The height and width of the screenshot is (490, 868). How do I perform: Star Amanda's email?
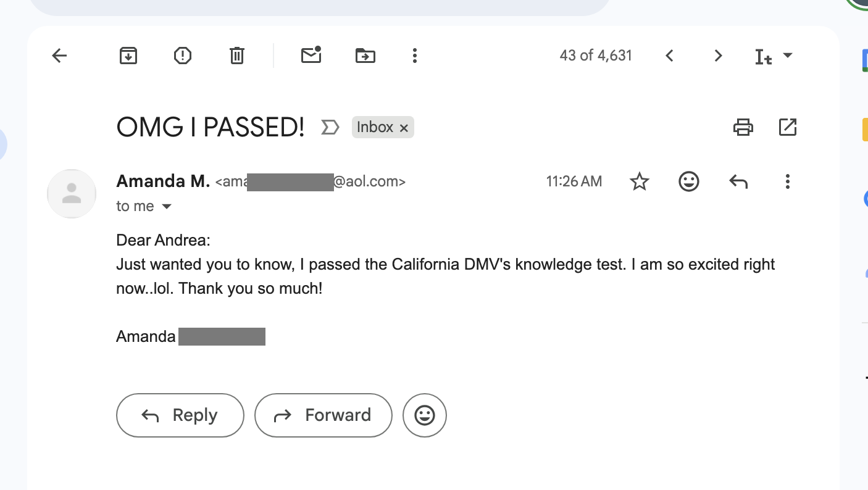pos(639,181)
